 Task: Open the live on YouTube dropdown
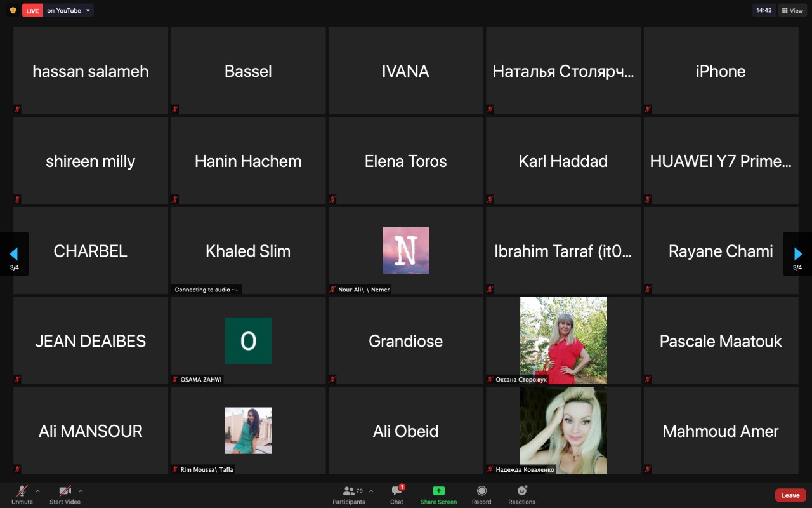coord(88,11)
